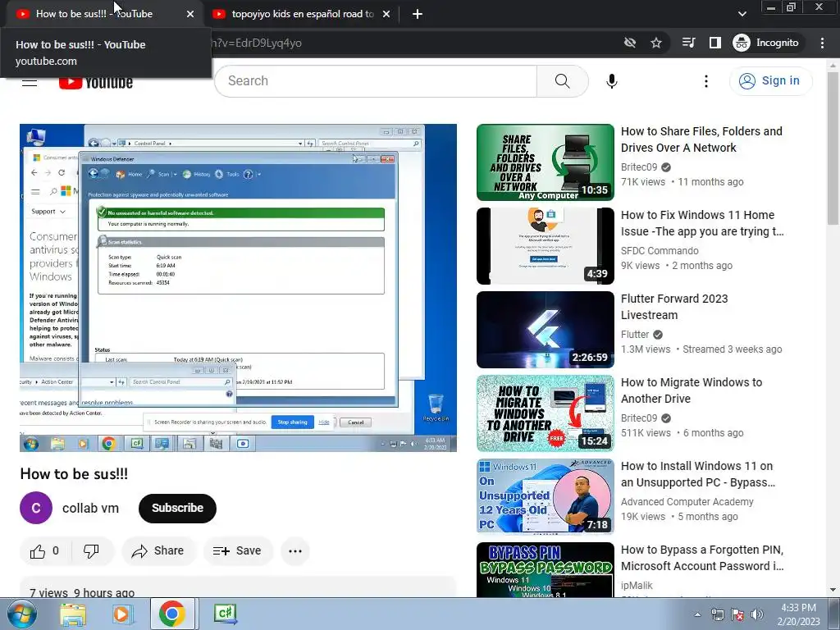Open the collab vm channel name link
This screenshot has height=630, width=840.
[x=90, y=508]
